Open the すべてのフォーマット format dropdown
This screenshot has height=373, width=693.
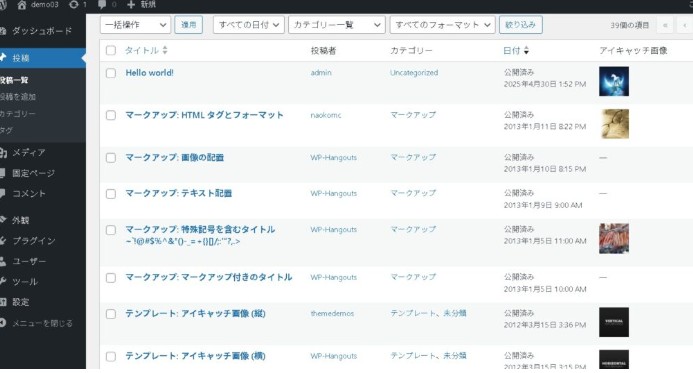442,25
